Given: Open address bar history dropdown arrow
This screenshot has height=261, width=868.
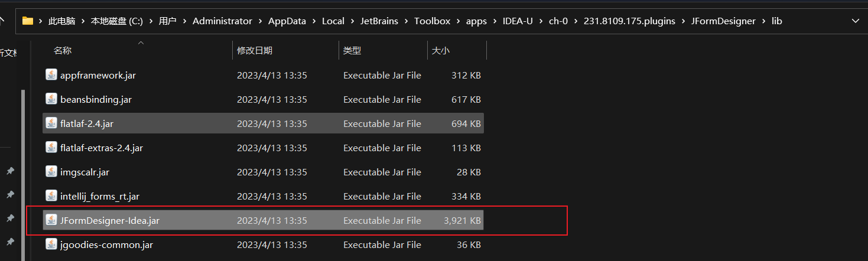Looking at the screenshot, I should point(856,21).
